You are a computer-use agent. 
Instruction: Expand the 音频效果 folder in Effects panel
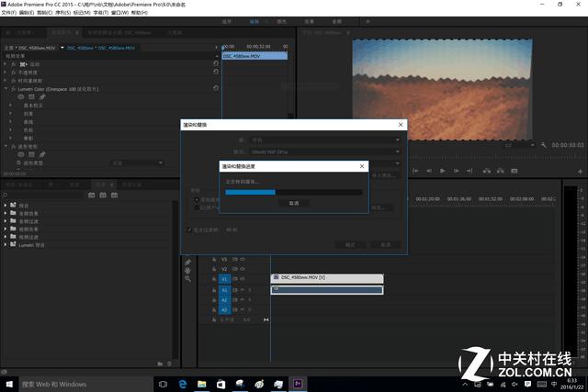[x=6, y=213]
